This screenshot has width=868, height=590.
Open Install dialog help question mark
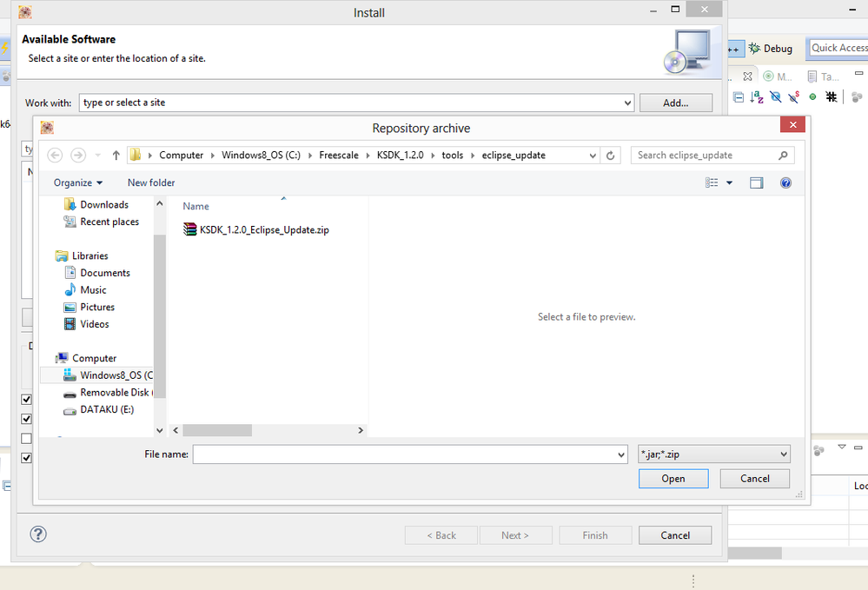[x=38, y=534]
